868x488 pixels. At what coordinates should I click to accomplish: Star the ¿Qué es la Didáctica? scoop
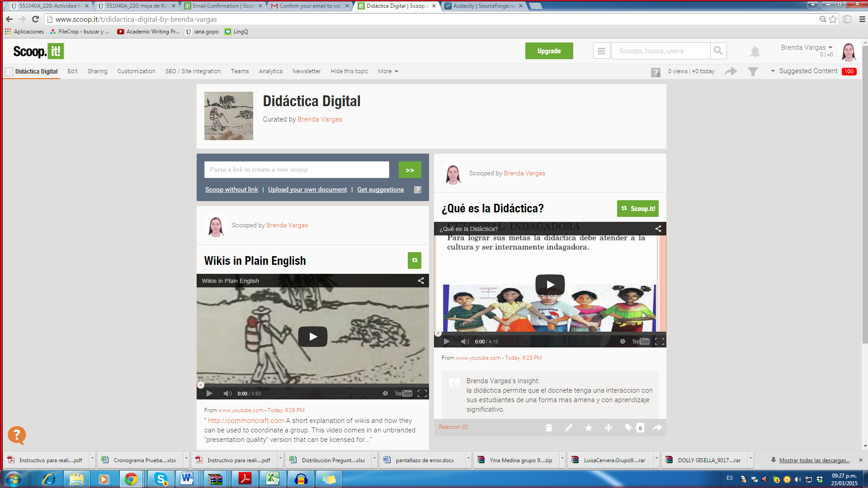pos(588,427)
